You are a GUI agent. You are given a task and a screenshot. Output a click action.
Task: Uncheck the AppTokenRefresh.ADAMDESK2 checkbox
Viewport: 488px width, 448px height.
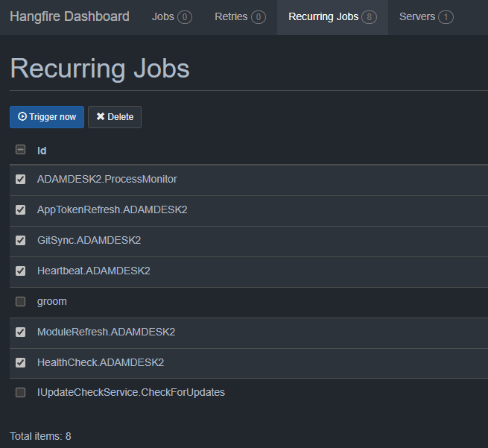pos(21,209)
